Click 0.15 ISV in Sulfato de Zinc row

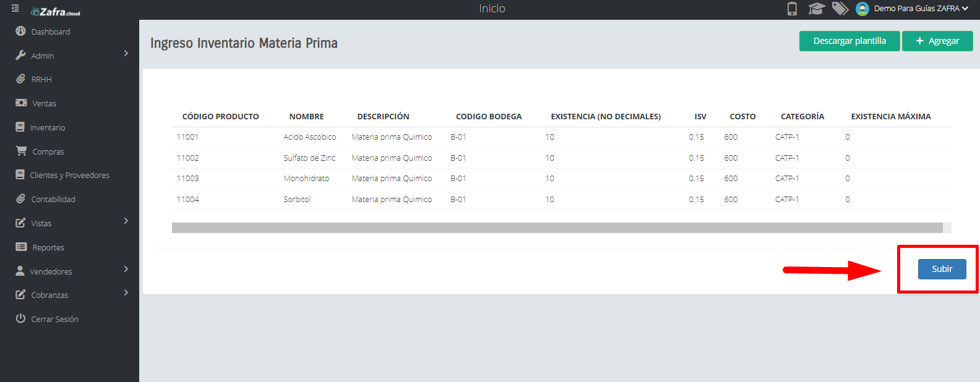tap(697, 158)
